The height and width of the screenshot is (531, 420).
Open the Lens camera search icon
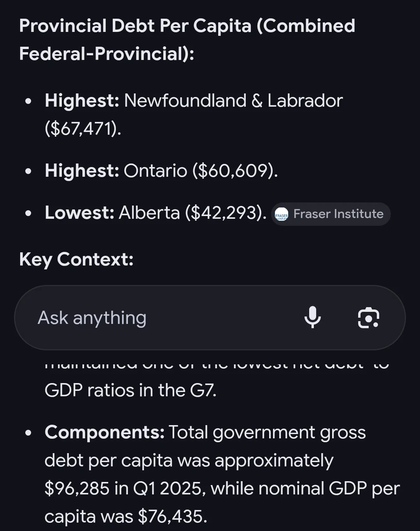tap(368, 318)
